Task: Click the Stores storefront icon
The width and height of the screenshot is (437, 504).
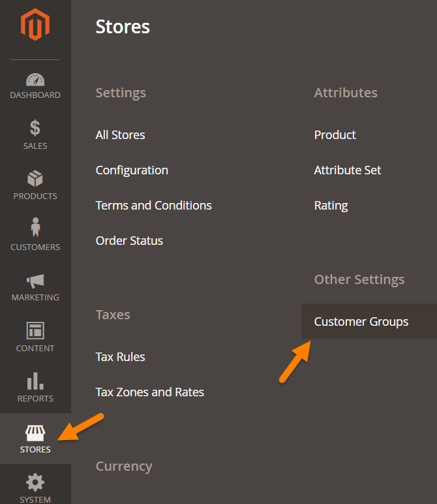Action: tap(35, 432)
